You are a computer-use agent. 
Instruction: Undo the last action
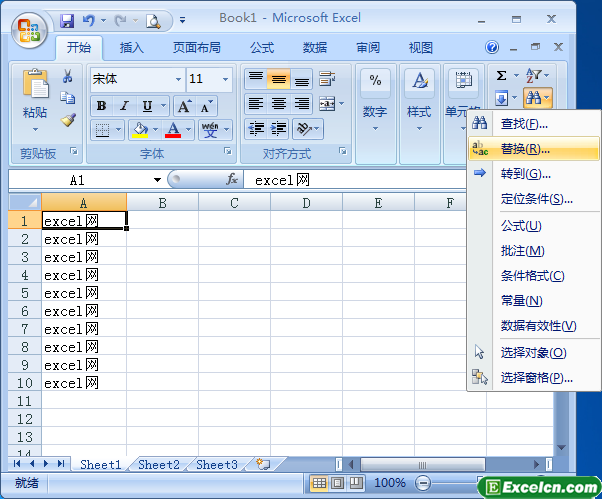(89, 21)
